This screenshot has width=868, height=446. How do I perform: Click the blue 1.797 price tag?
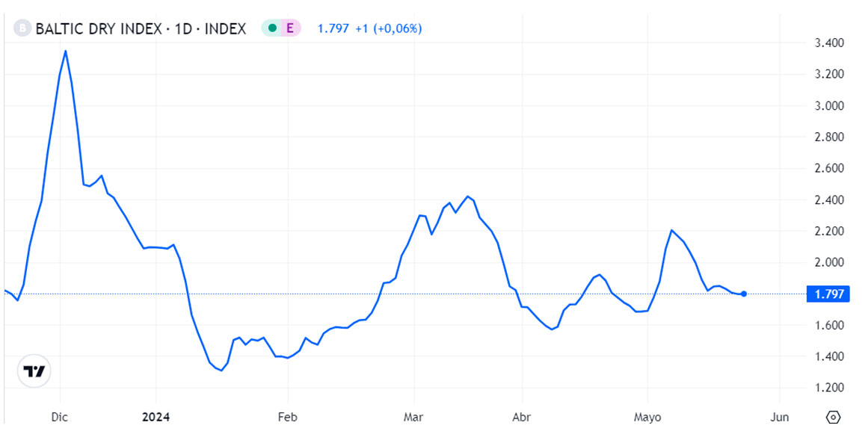pos(830,294)
